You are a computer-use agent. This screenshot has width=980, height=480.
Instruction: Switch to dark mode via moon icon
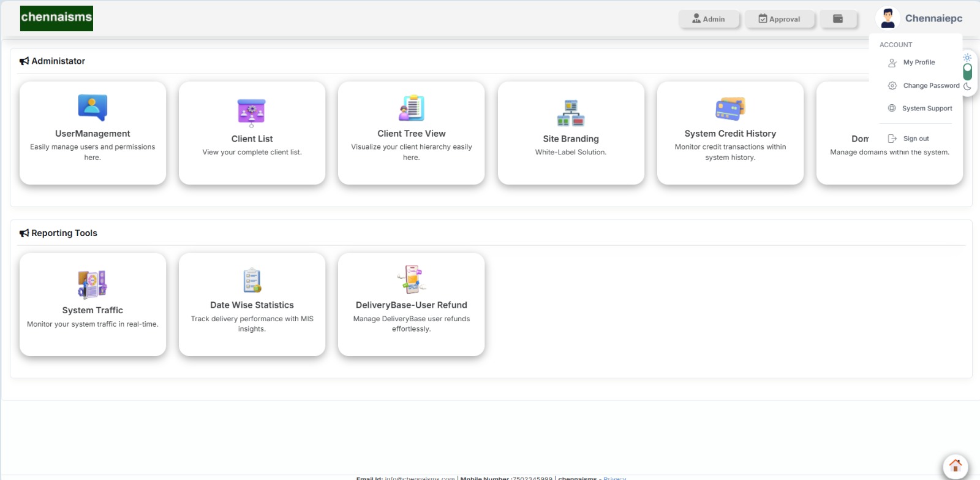tap(967, 86)
